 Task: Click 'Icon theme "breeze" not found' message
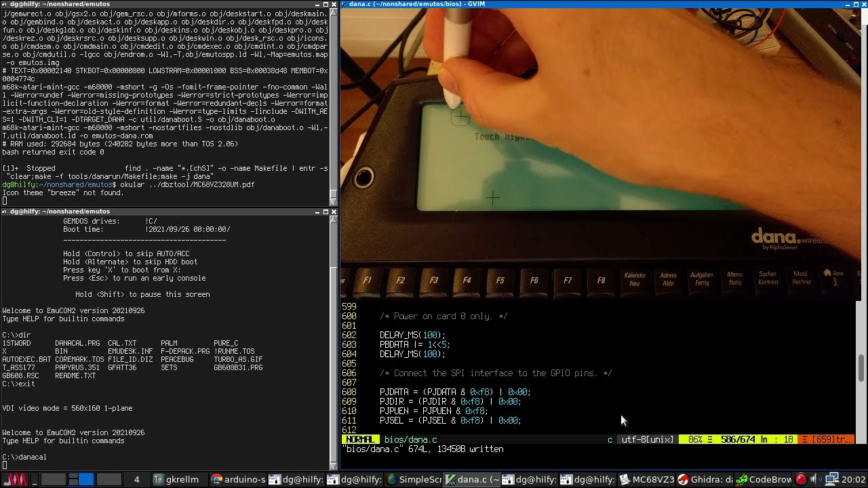click(63, 192)
